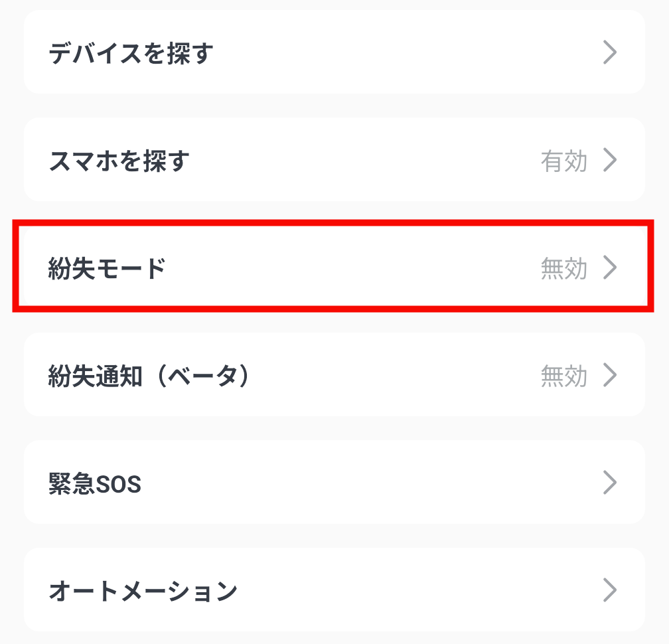Click empty middle area of 緊急SOS card
Screen dimensions: 669x644
click(358, 483)
